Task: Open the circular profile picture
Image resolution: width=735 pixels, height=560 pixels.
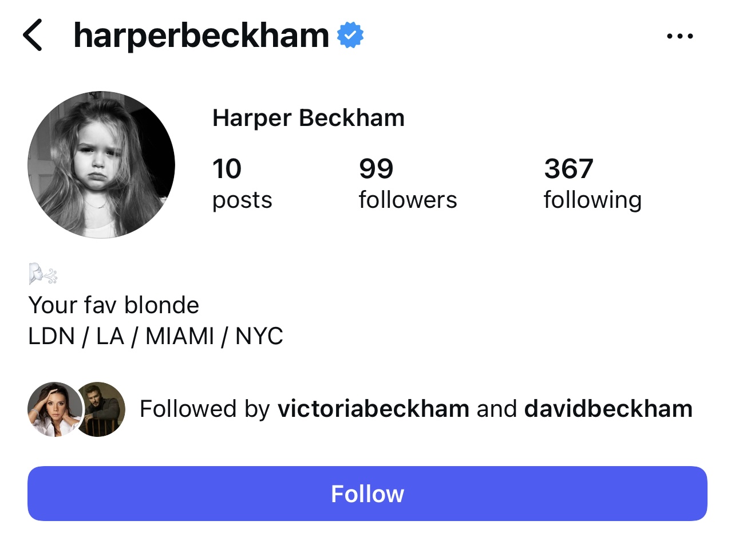Action: [101, 165]
